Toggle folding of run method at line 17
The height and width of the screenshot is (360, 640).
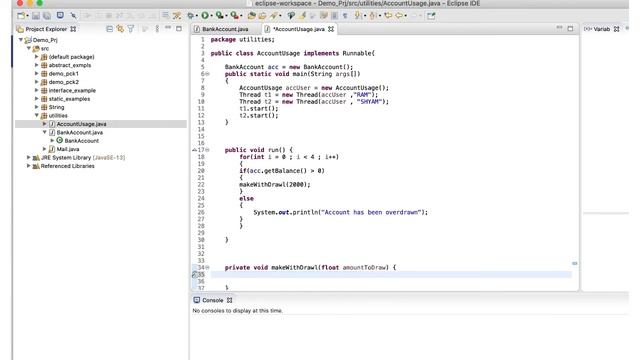point(207,150)
